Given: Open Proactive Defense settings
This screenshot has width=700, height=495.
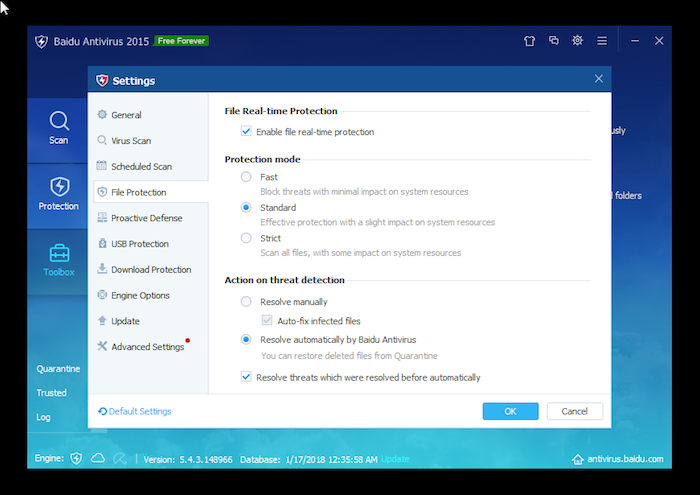Looking at the screenshot, I should coord(147,218).
